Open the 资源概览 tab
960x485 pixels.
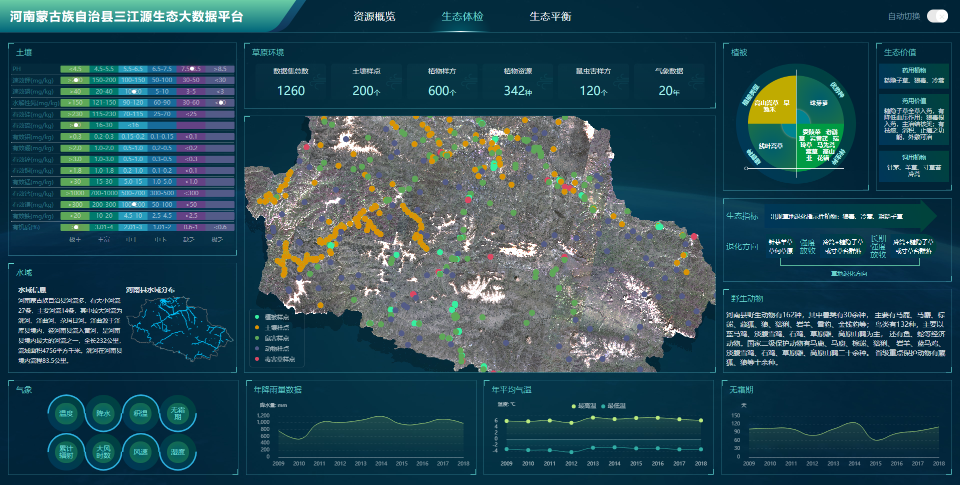coord(374,17)
